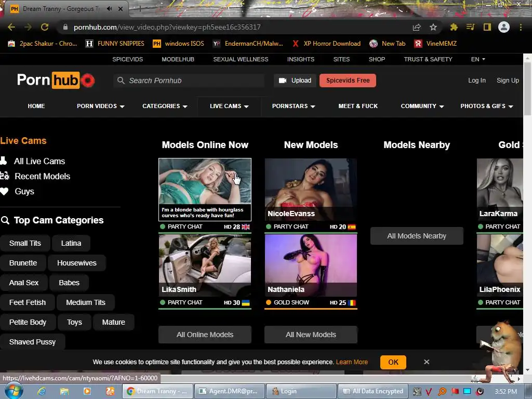532x399 pixels.
Task: Open the Extensions puzzle icon
Action: tap(454, 27)
